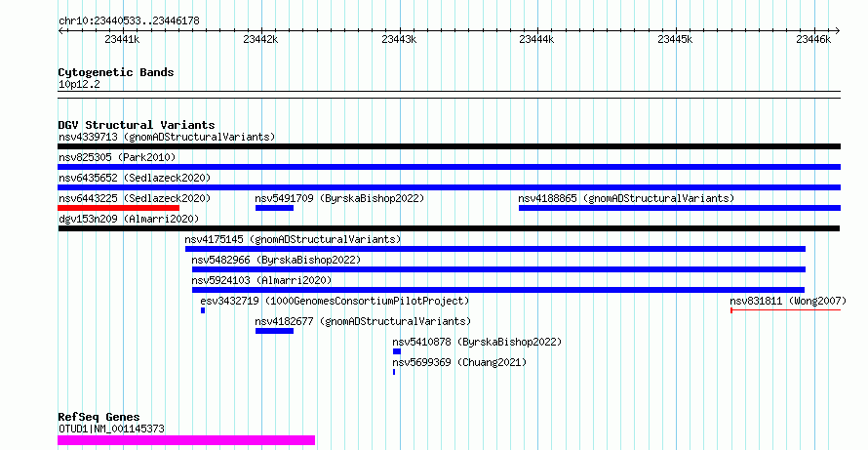The image size is (868, 450).
Task: Click the 10p12.2 band label
Action: 79,85
